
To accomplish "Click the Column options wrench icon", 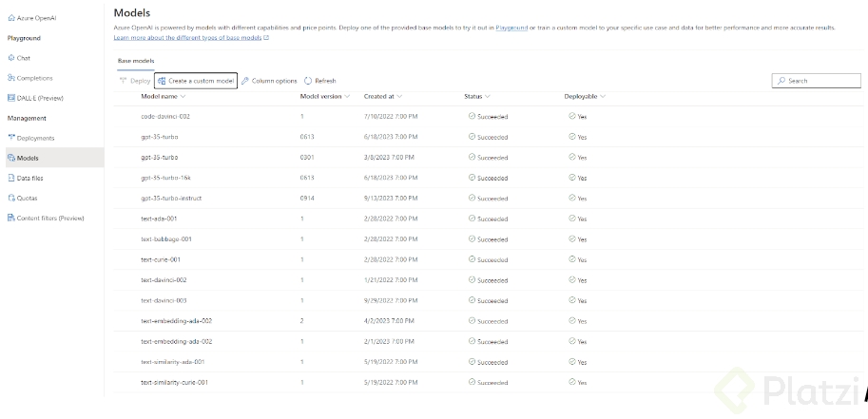I will (x=245, y=81).
